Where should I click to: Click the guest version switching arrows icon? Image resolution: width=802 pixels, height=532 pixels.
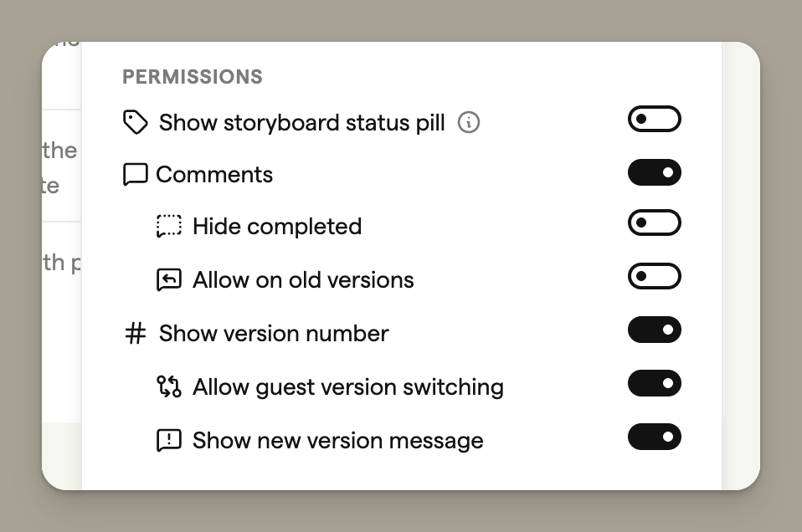169,386
